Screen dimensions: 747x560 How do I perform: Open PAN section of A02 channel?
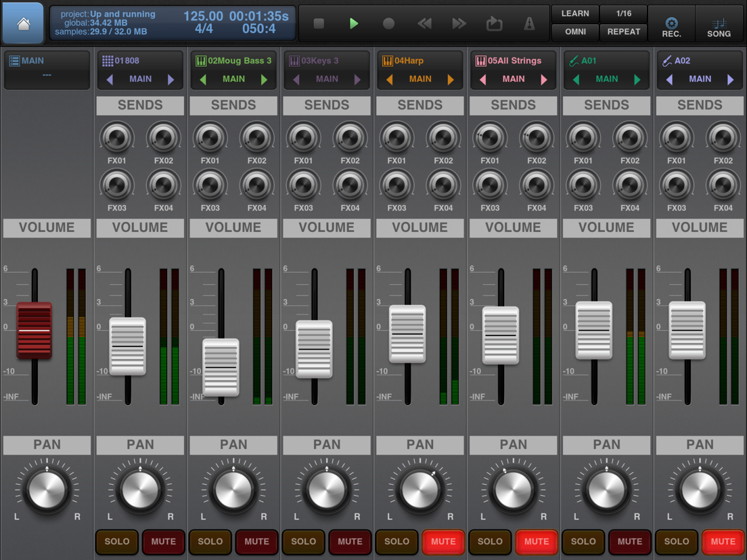(x=700, y=445)
